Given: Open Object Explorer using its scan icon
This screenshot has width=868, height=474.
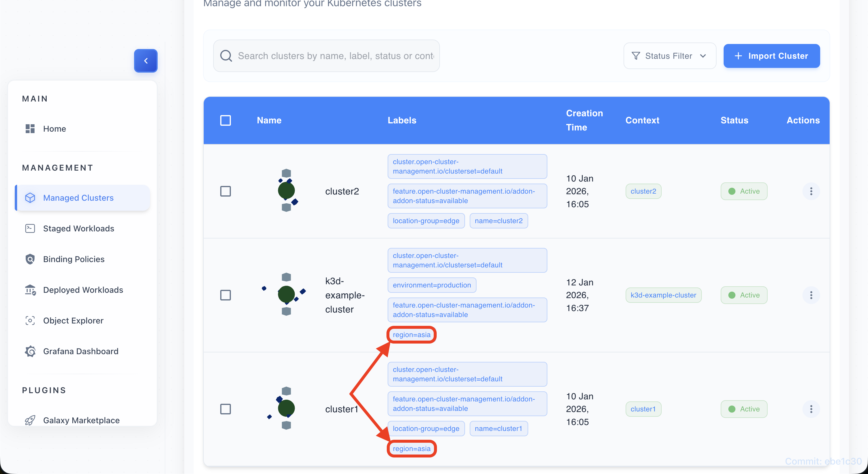Looking at the screenshot, I should [x=30, y=321].
